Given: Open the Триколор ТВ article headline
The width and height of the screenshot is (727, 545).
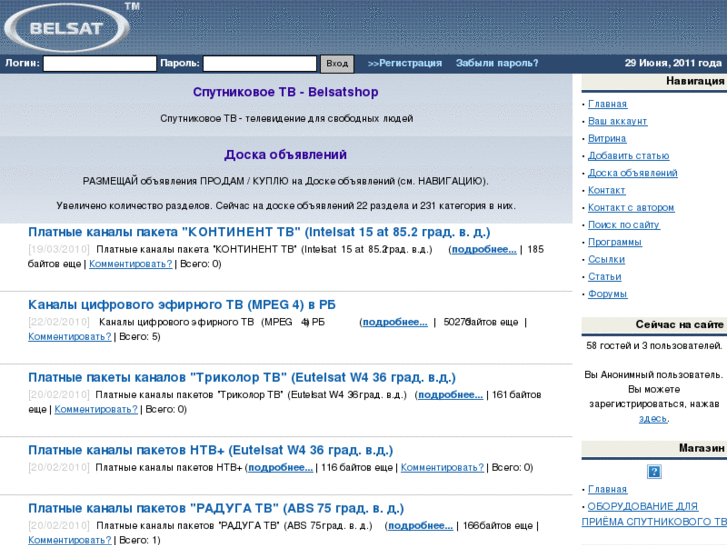Looking at the screenshot, I should click(x=242, y=378).
